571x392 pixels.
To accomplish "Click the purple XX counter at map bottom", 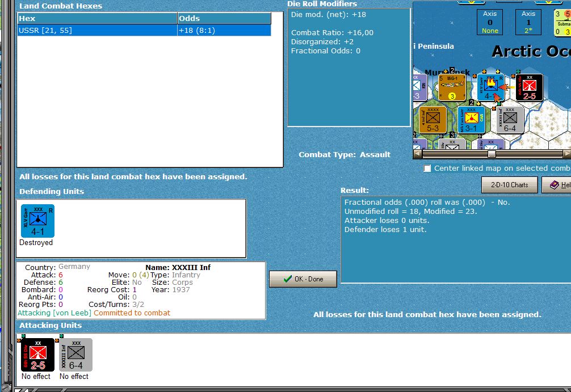I will coord(490,144).
